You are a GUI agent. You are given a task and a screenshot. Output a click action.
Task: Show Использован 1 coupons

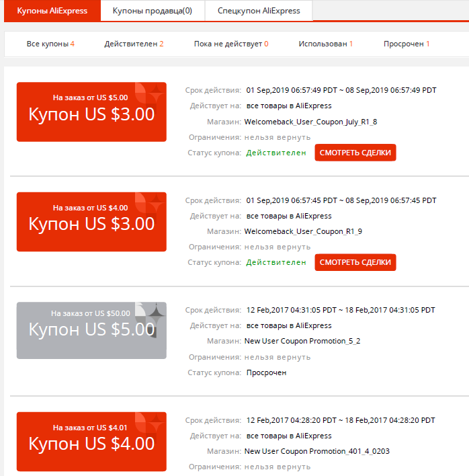325,44
